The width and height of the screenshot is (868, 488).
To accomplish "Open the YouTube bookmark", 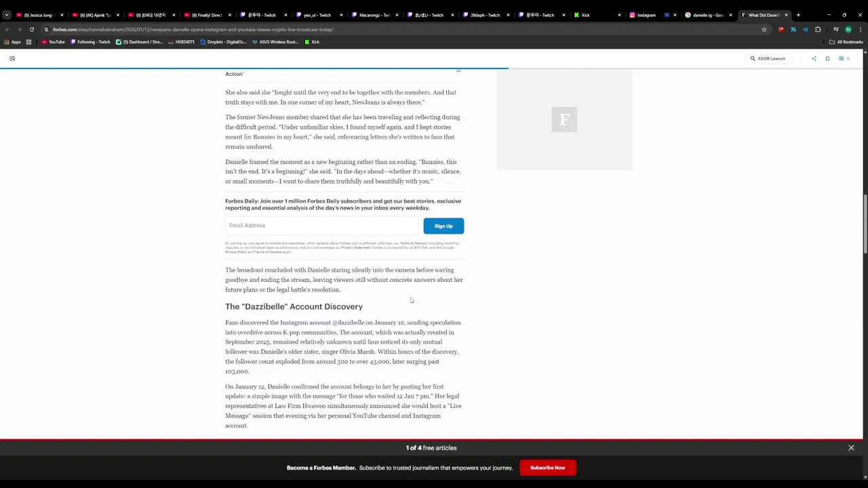I will pos(53,42).
